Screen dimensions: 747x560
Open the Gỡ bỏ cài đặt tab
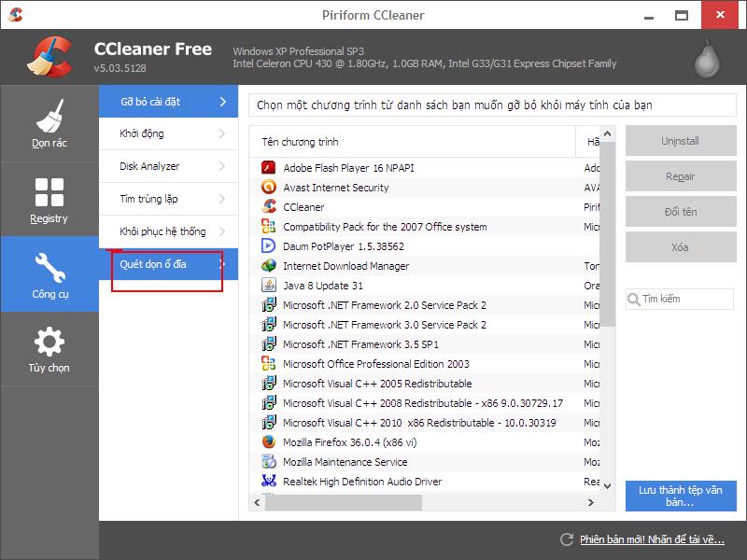click(169, 102)
